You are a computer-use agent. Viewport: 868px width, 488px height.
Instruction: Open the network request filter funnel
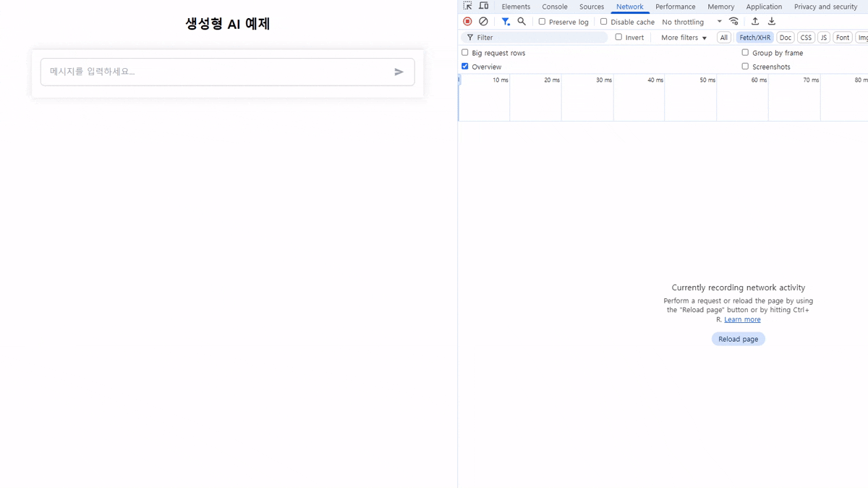[x=506, y=22]
